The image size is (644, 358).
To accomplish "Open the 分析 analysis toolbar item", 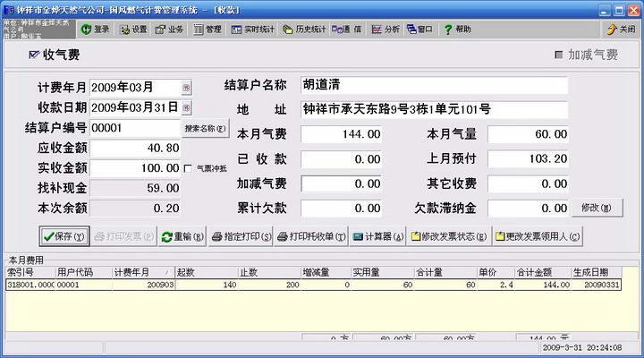I will (x=386, y=30).
